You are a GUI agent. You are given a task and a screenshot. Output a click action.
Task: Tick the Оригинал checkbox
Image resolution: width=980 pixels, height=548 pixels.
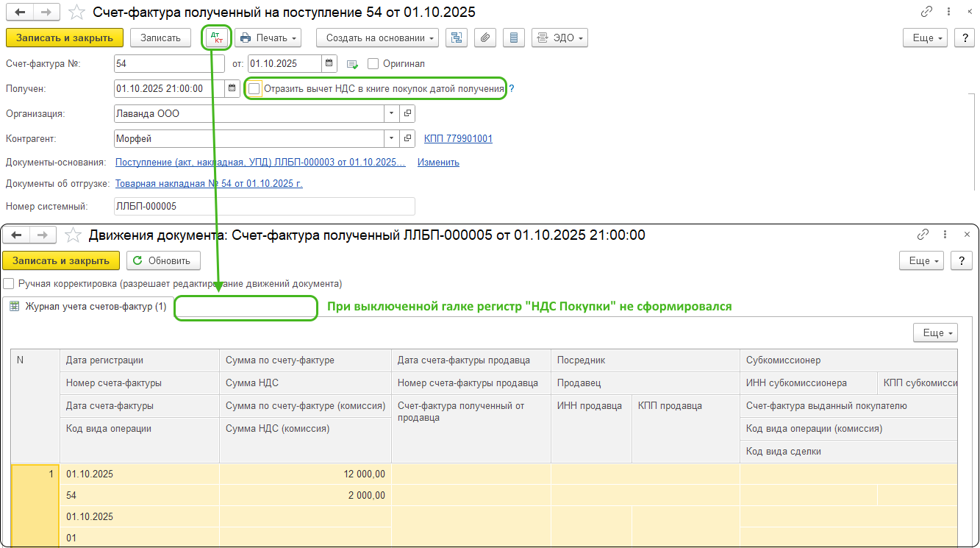pyautogui.click(x=373, y=64)
